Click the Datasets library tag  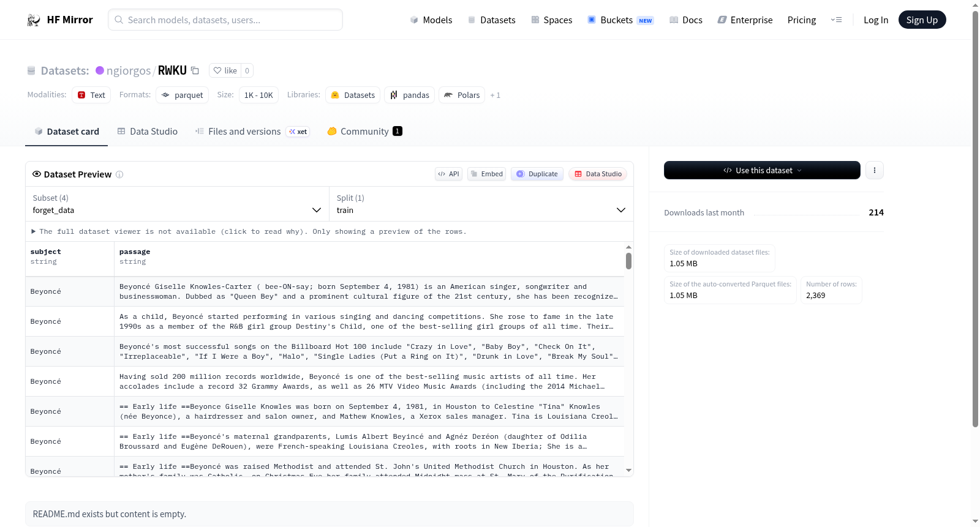[x=353, y=95]
